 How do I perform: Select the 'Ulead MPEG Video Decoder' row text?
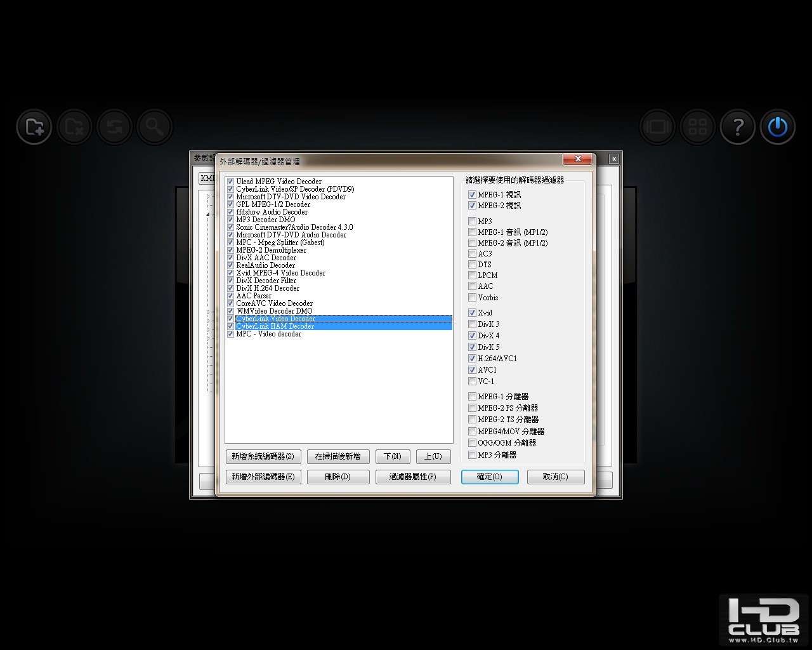[279, 182]
